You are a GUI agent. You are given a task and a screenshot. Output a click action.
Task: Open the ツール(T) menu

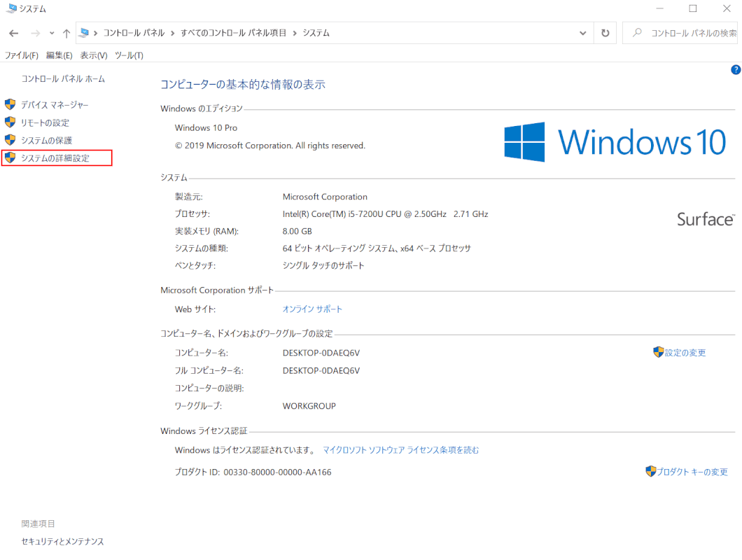129,55
